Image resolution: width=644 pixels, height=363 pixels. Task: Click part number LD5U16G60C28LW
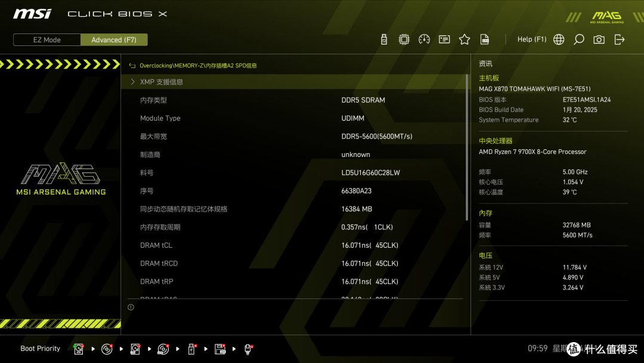point(370,173)
